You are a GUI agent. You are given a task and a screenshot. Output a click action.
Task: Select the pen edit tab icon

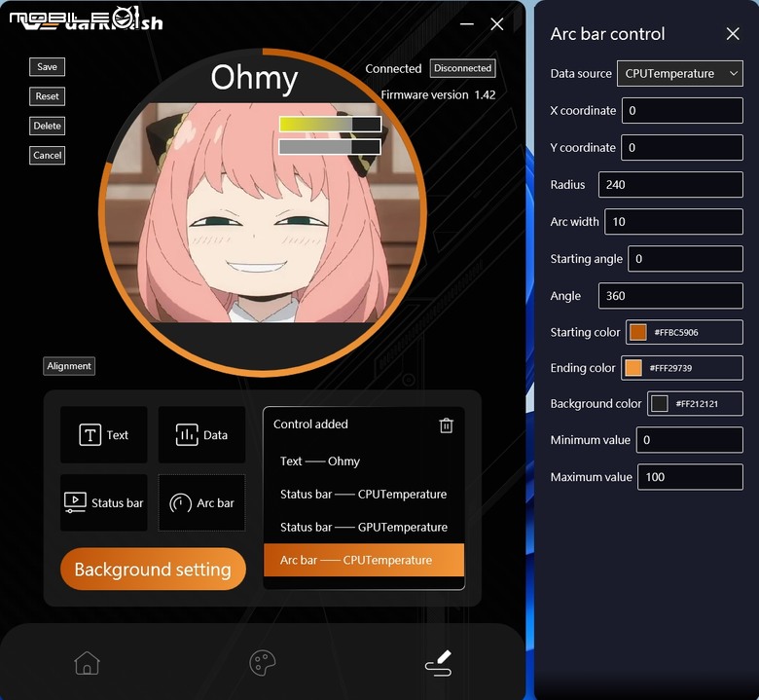[439, 663]
